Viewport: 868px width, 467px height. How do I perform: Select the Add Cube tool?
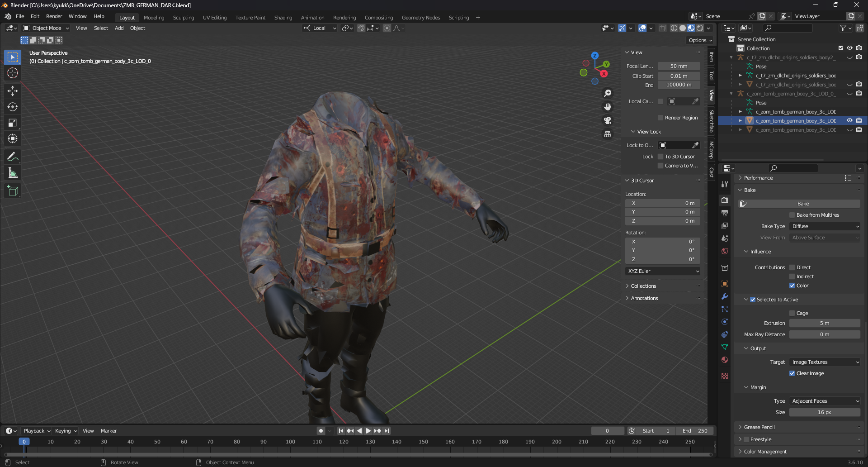pos(13,191)
